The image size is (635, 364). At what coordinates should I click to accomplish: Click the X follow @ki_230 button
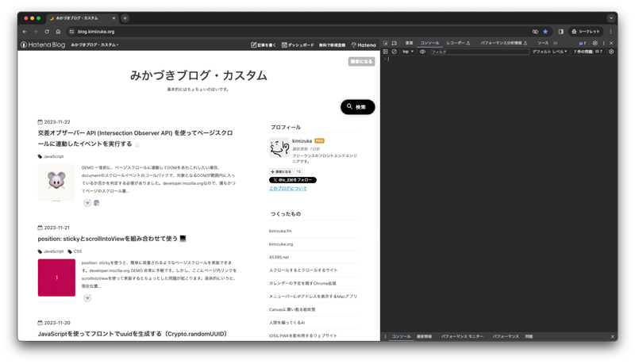pos(293,180)
